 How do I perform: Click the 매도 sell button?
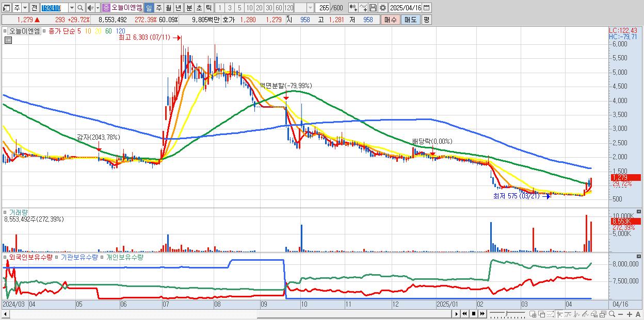[410, 20]
